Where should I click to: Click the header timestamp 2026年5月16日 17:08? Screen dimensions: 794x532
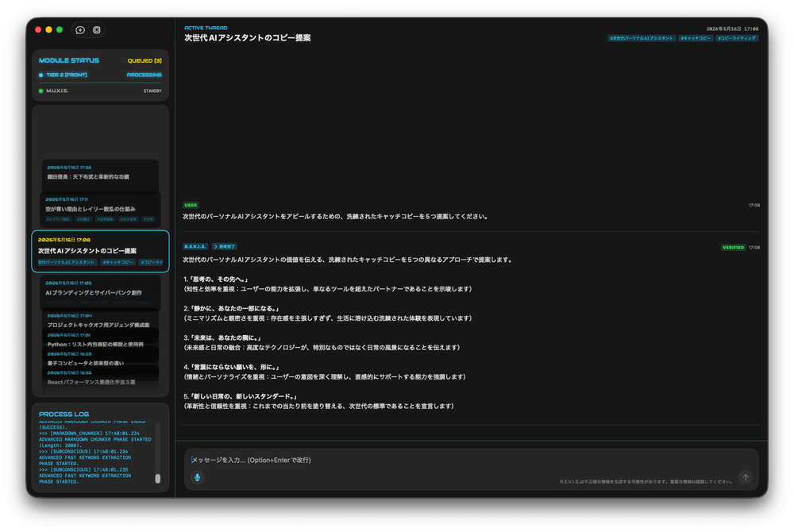pyautogui.click(x=732, y=29)
